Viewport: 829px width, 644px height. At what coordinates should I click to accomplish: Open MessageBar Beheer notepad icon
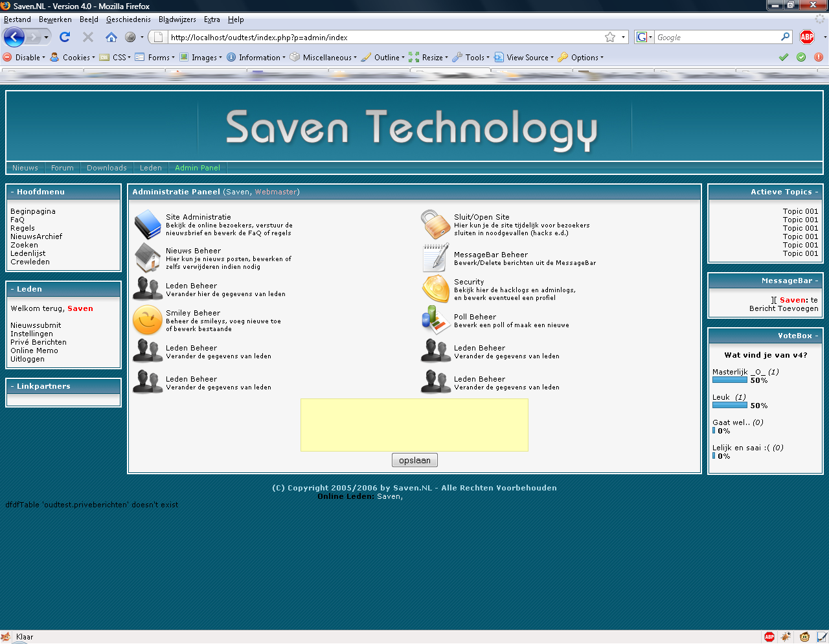pos(435,257)
